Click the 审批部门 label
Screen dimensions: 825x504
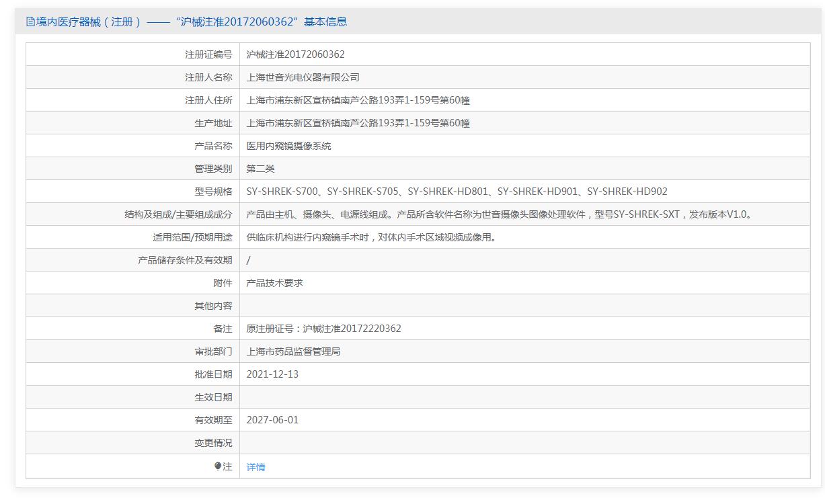(213, 351)
